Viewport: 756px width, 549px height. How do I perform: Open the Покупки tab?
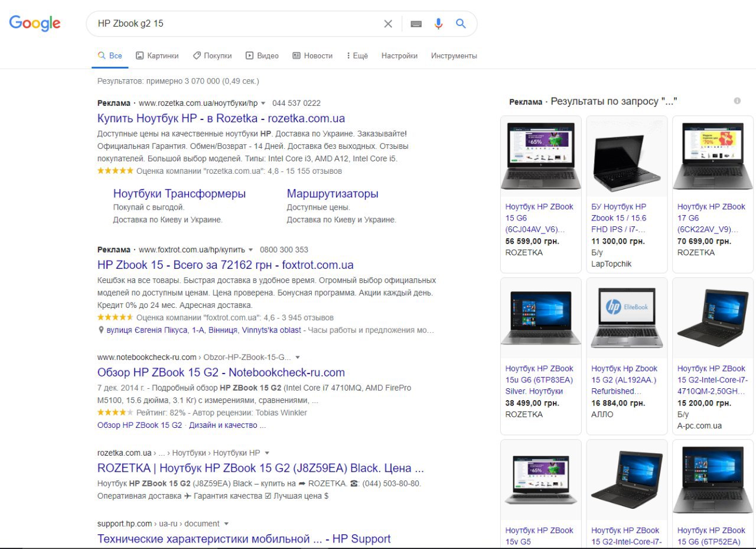click(x=213, y=56)
